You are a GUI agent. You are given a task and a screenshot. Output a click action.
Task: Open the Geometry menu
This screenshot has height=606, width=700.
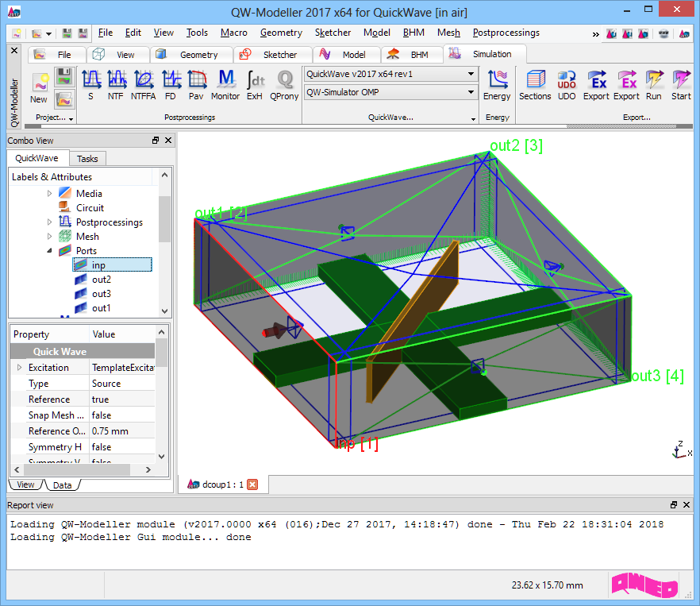(x=281, y=33)
